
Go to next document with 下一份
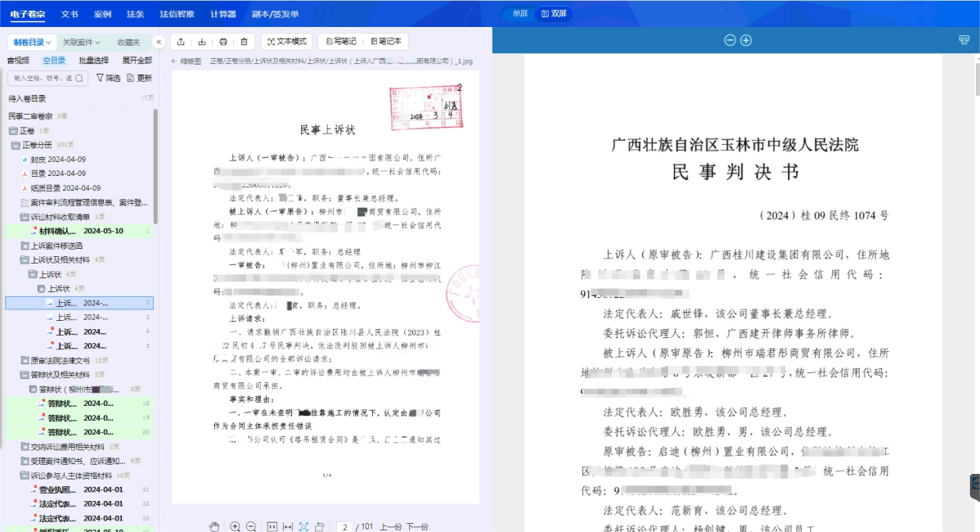(x=417, y=526)
